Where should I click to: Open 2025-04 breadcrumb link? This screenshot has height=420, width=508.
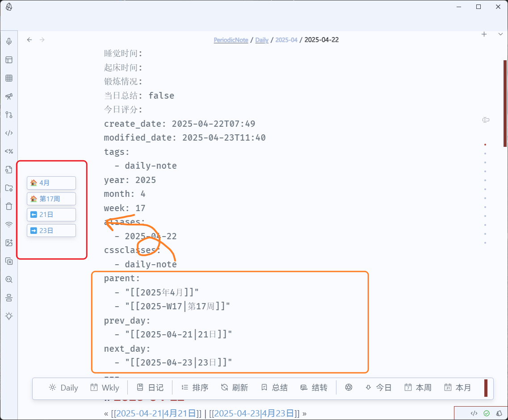click(x=286, y=40)
